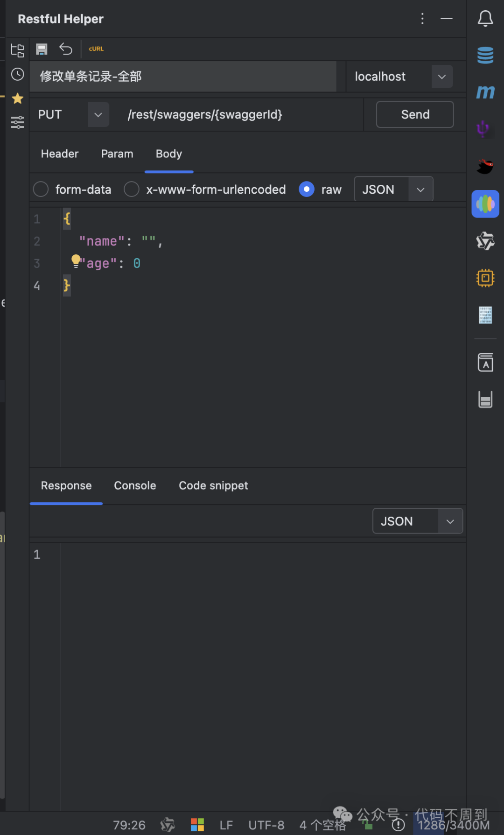
Task: Copy request as cURL
Action: [x=96, y=49]
